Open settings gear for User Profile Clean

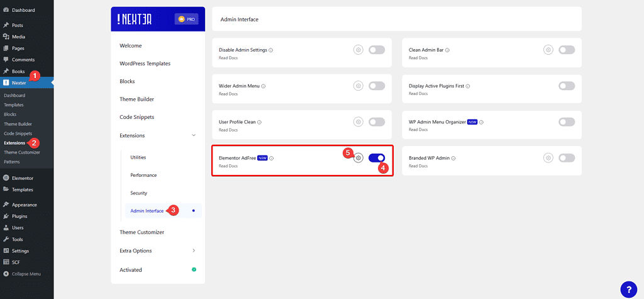click(x=358, y=121)
